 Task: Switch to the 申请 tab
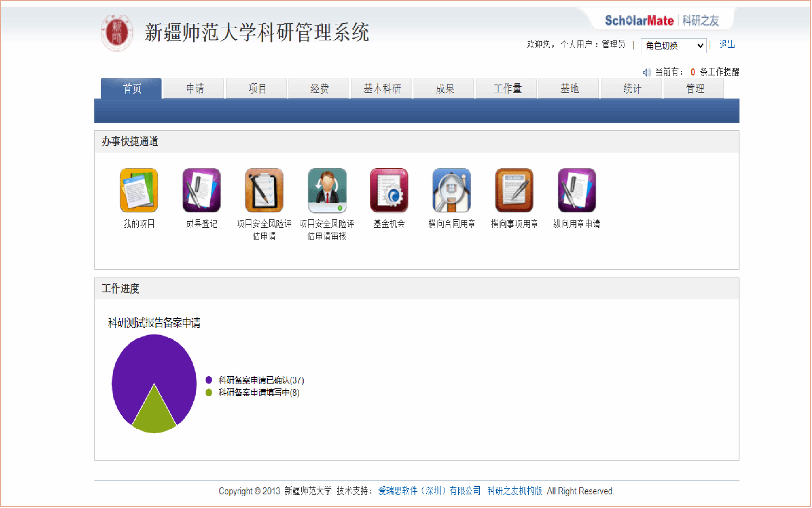pyautogui.click(x=195, y=89)
